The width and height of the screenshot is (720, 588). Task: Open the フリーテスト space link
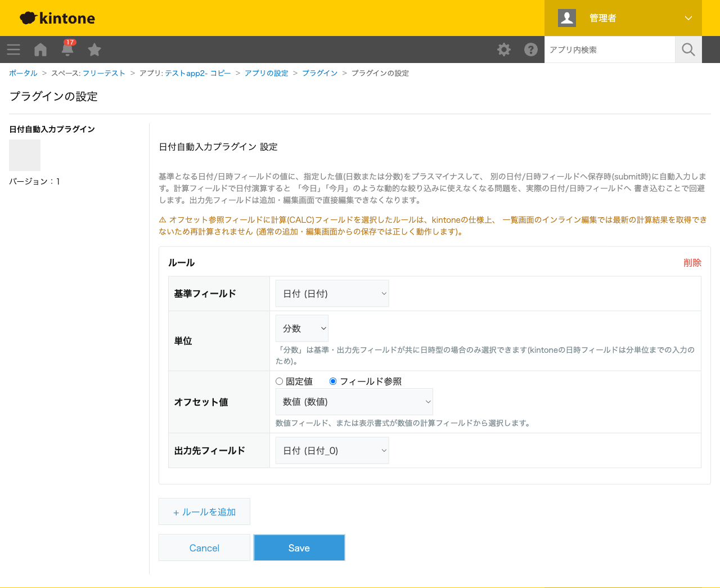(104, 73)
